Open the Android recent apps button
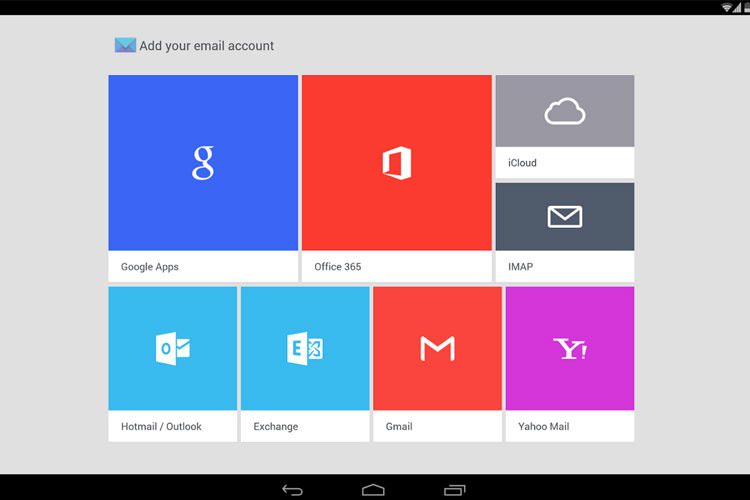This screenshot has width=750, height=500. click(x=454, y=490)
